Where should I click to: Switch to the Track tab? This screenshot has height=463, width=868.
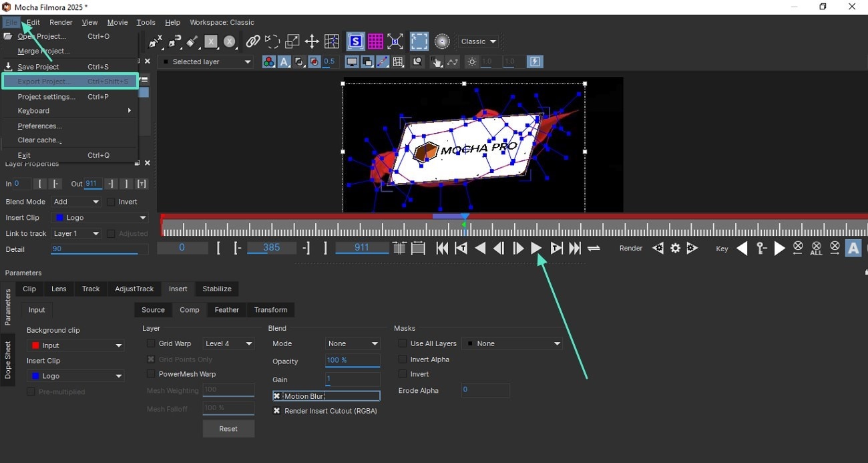point(91,289)
